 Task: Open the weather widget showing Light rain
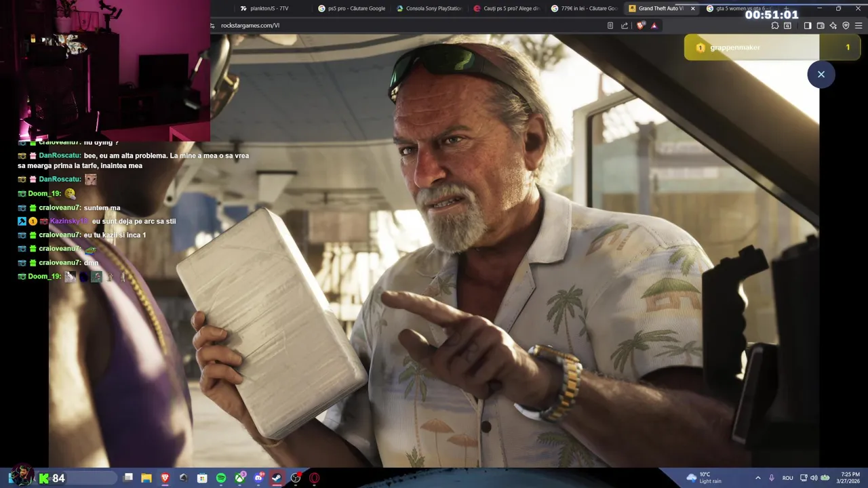click(x=705, y=478)
